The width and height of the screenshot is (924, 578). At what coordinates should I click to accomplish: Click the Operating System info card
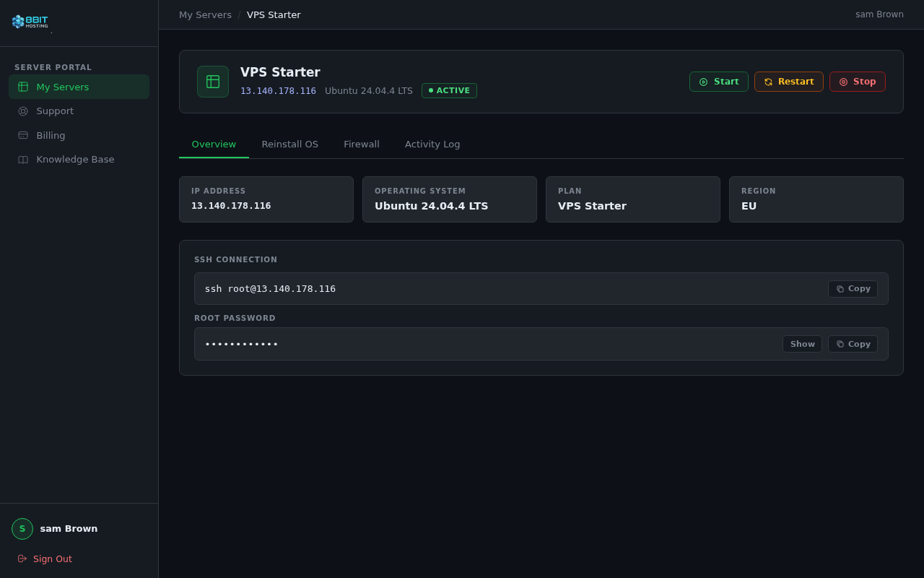(x=450, y=199)
